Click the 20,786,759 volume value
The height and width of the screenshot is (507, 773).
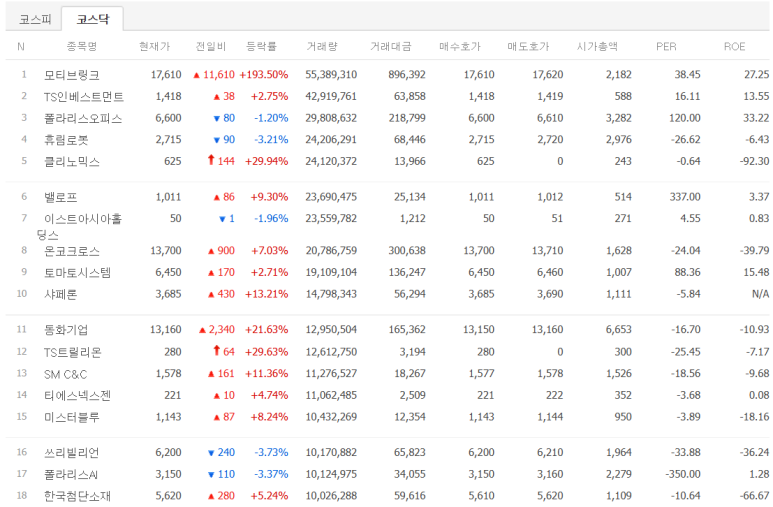(331, 251)
